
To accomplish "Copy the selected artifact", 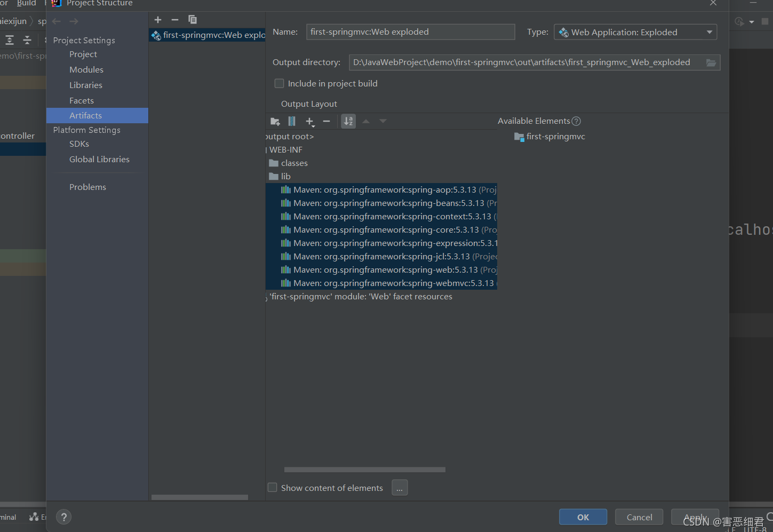I will (193, 20).
